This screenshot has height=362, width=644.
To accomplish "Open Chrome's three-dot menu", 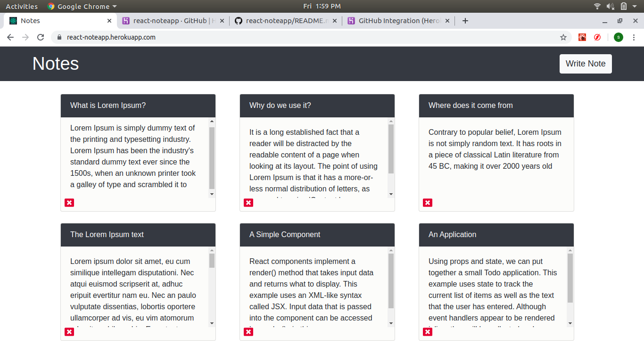I will click(634, 37).
